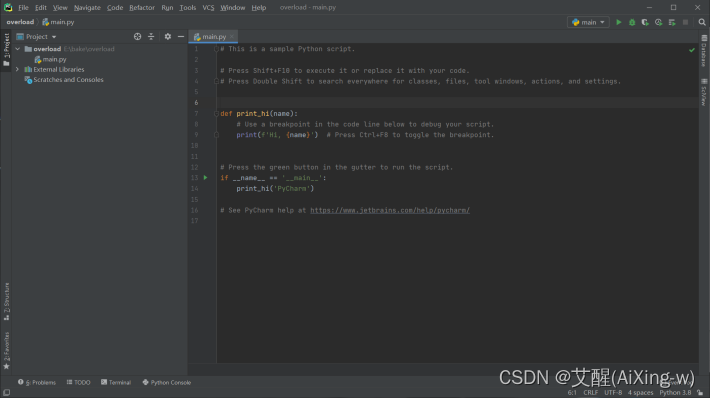Open the Help menu
The height and width of the screenshot is (398, 710).
coord(259,8)
